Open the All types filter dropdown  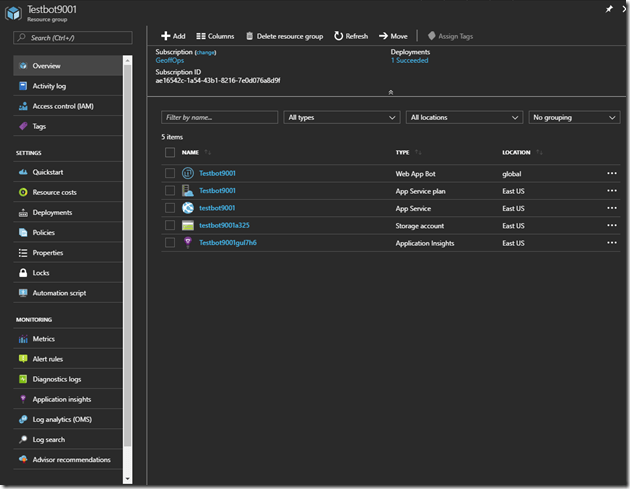tap(341, 117)
